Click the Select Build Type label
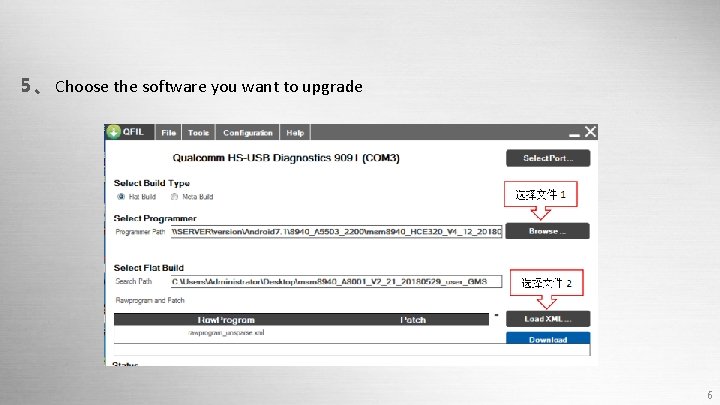 click(152, 183)
